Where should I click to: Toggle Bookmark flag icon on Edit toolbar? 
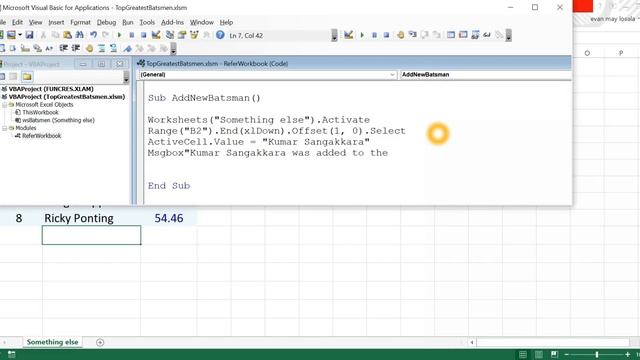127,49
